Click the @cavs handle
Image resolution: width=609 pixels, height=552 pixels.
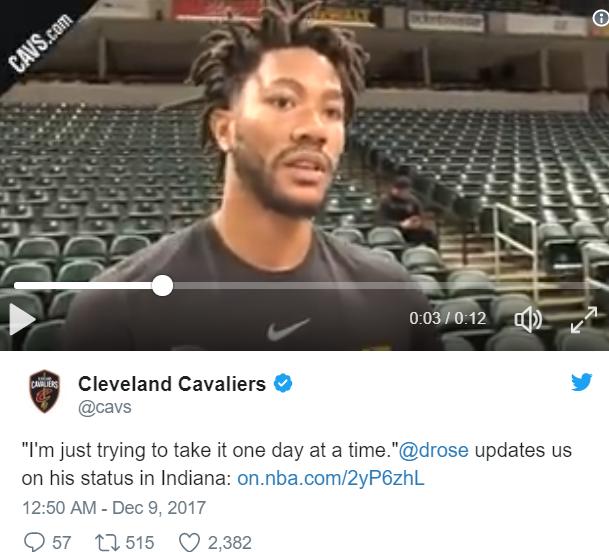tap(105, 407)
